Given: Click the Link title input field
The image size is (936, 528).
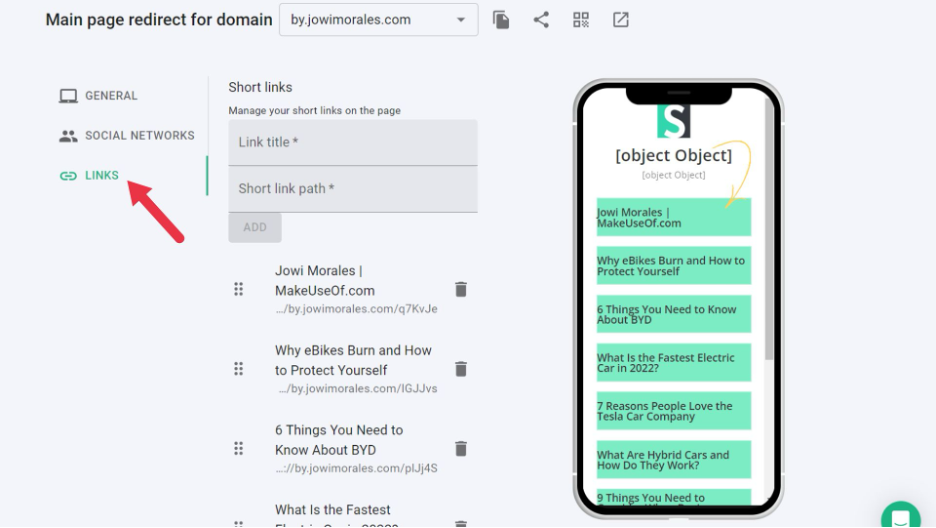Looking at the screenshot, I should click(x=353, y=143).
